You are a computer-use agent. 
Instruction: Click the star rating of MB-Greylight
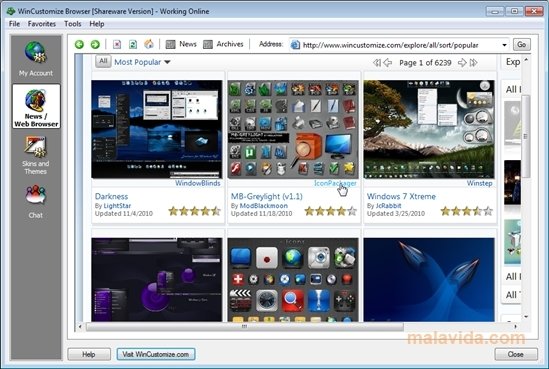[x=331, y=211]
